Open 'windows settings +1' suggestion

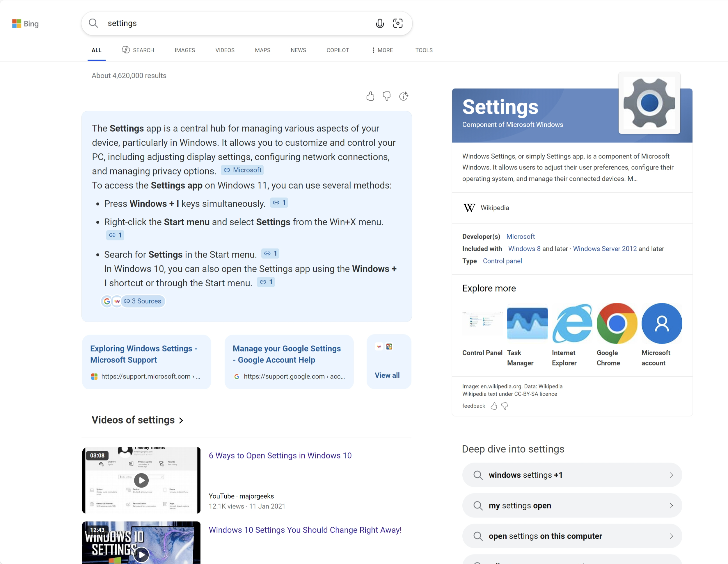click(x=572, y=475)
